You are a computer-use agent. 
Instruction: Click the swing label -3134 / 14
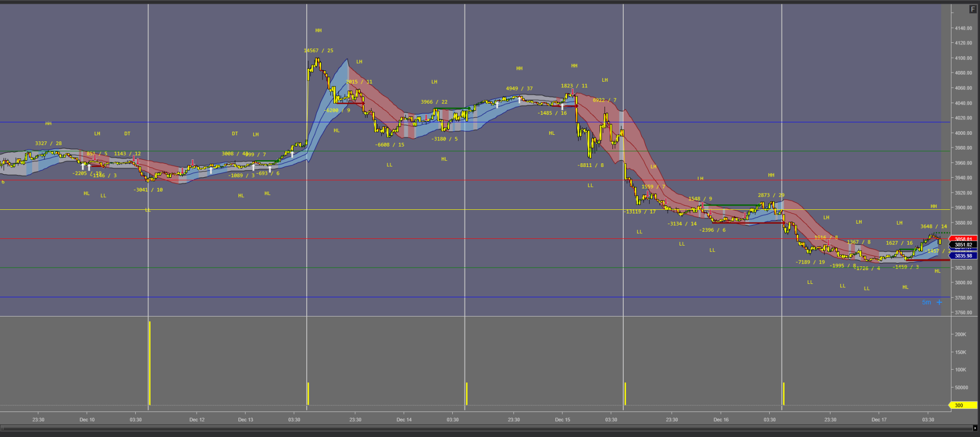pyautogui.click(x=682, y=224)
